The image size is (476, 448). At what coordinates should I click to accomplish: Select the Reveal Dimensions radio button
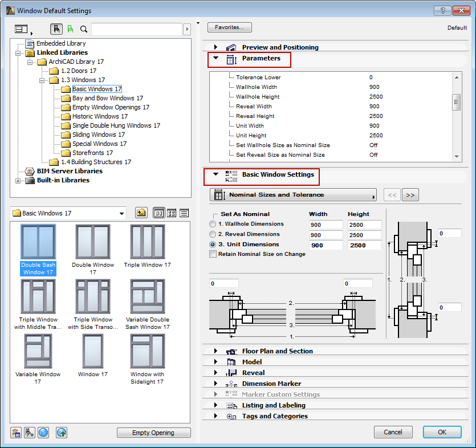[x=213, y=234]
